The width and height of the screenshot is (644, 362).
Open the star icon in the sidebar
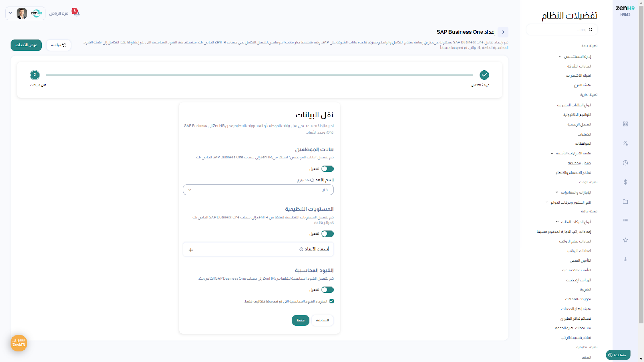625,240
